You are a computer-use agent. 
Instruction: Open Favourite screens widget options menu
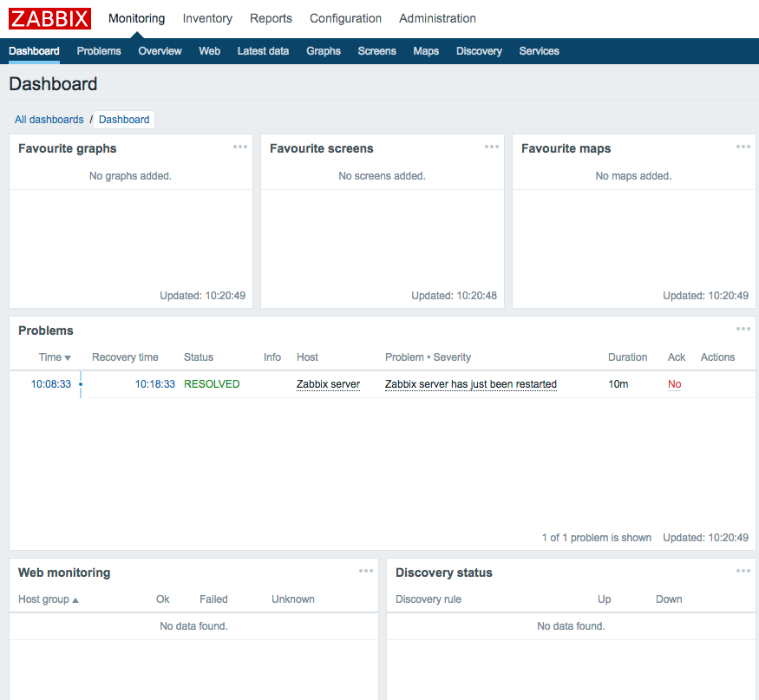point(492,147)
